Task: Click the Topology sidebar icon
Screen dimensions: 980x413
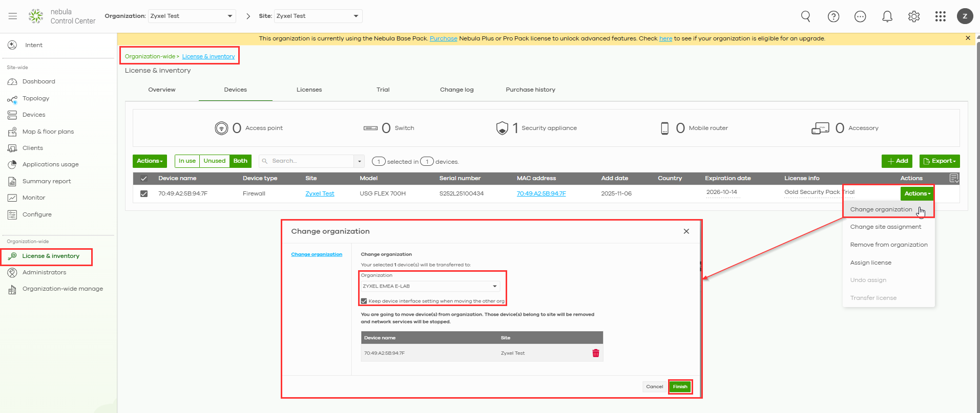Action: [12, 99]
